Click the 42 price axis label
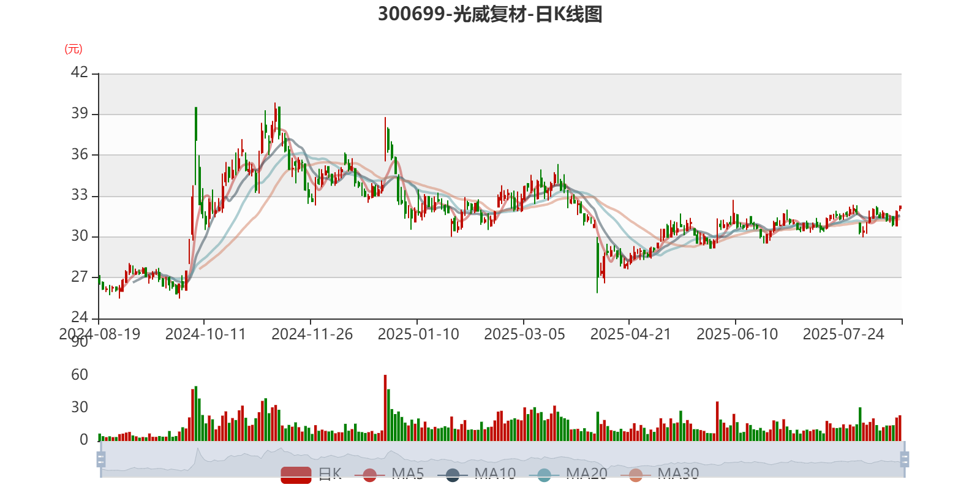Viewport: 980px width, 490px height. point(80,72)
